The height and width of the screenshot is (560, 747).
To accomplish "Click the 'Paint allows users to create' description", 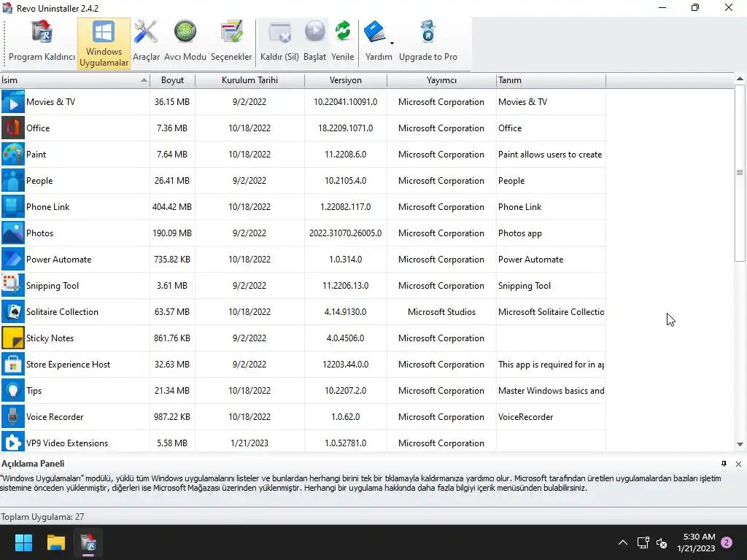I will pyautogui.click(x=550, y=155).
